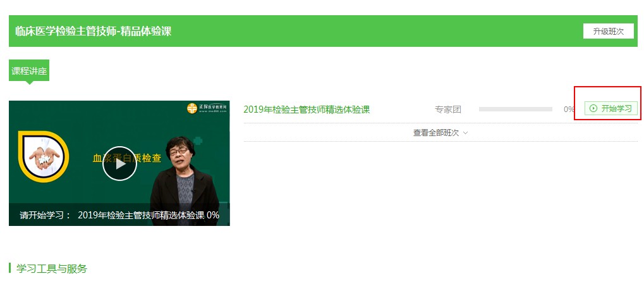The height and width of the screenshot is (281, 644).
Task: Click the chevron arrow beside 查看全部班次
Action: click(465, 134)
